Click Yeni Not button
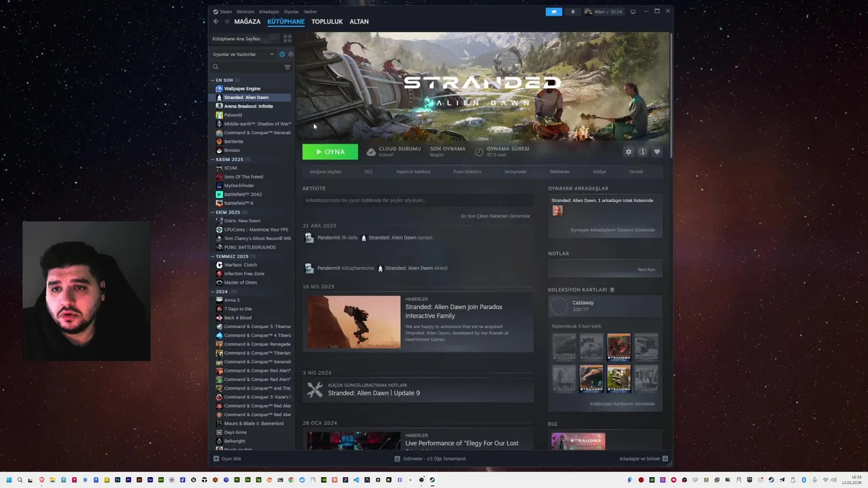This screenshot has width=868, height=488. [646, 269]
